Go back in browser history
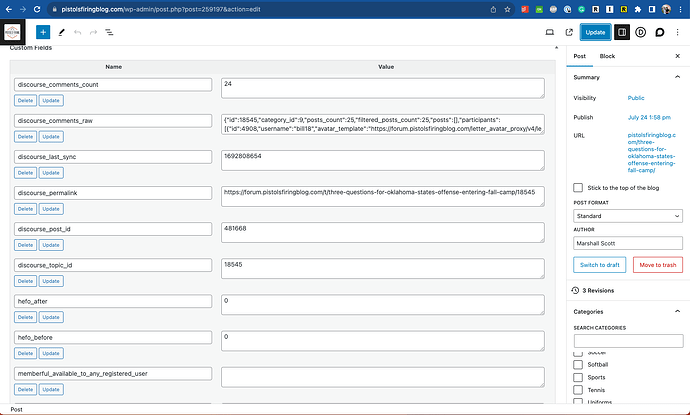This screenshot has width=690, height=415. (9, 9)
